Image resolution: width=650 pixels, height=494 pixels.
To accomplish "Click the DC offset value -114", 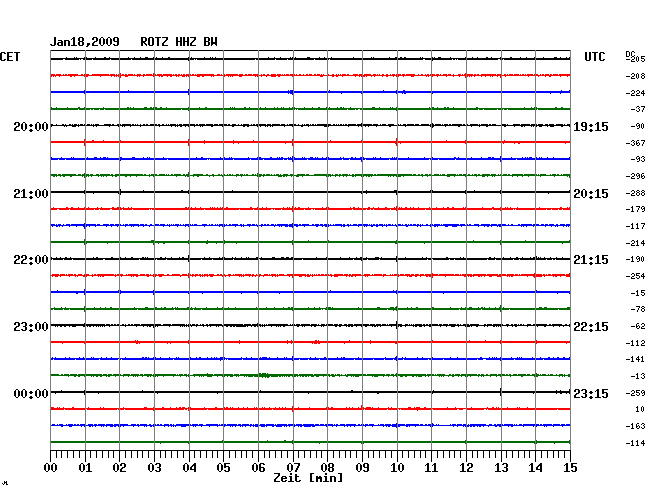I will [635, 443].
